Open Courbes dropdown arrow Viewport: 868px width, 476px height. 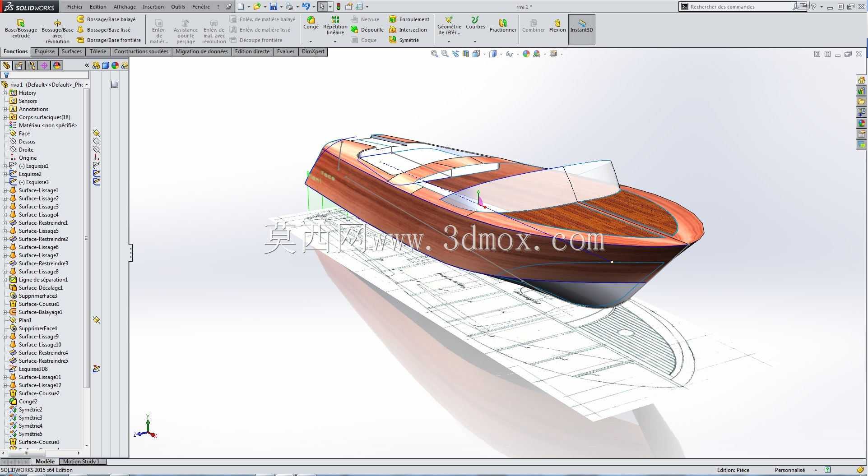point(475,42)
